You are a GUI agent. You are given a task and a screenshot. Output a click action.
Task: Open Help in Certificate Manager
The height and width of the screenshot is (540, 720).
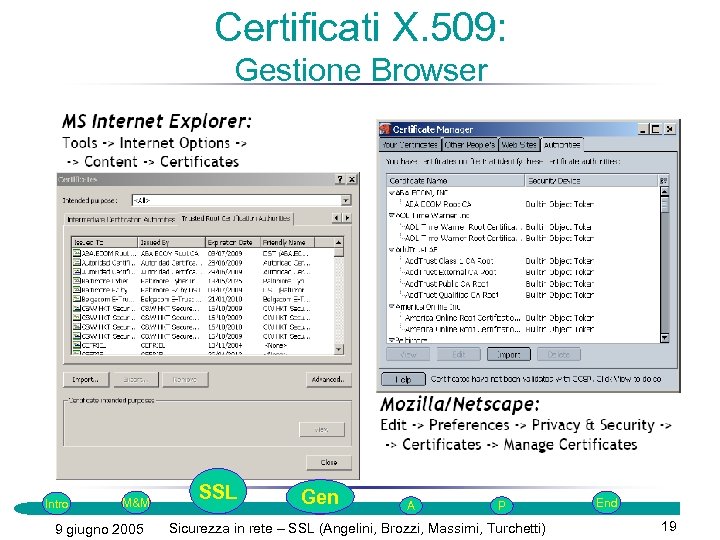(x=403, y=379)
